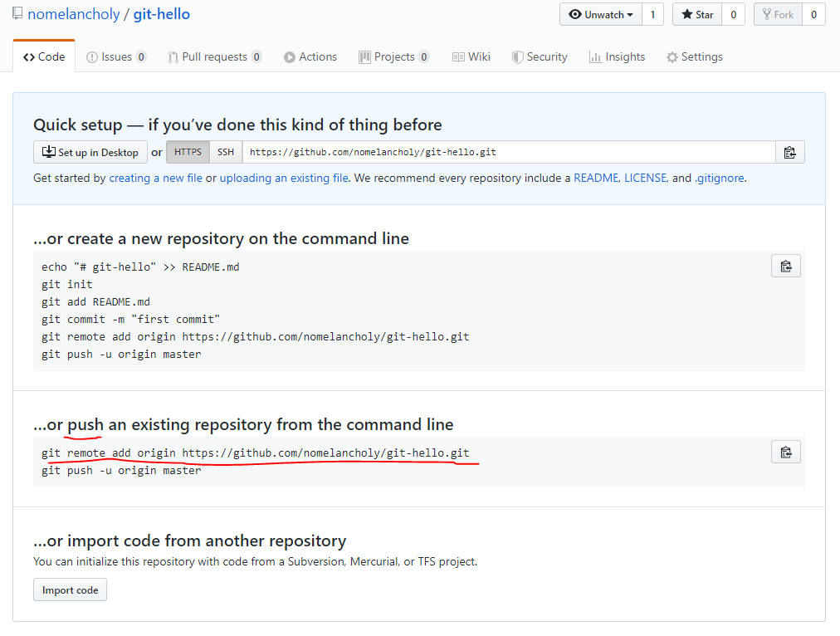This screenshot has width=840, height=636.
Task: Open the Unwatch notifications dropdown
Action: [601, 14]
